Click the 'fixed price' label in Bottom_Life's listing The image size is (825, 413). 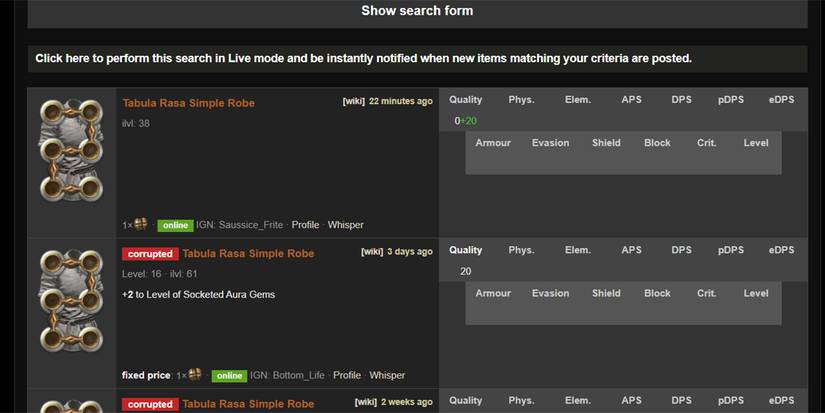(x=146, y=375)
